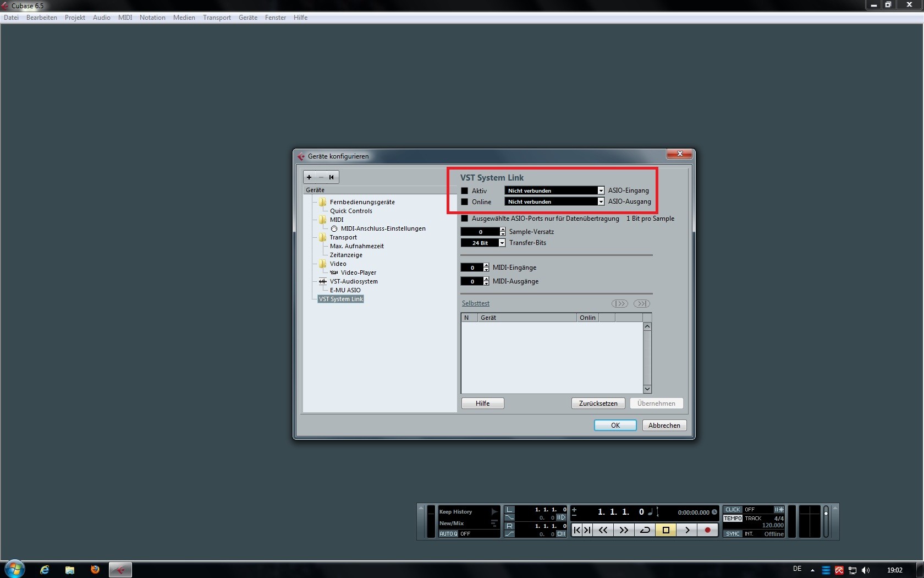The image size is (924, 578).
Task: Toggle the SYNC button on transport
Action: tap(733, 534)
